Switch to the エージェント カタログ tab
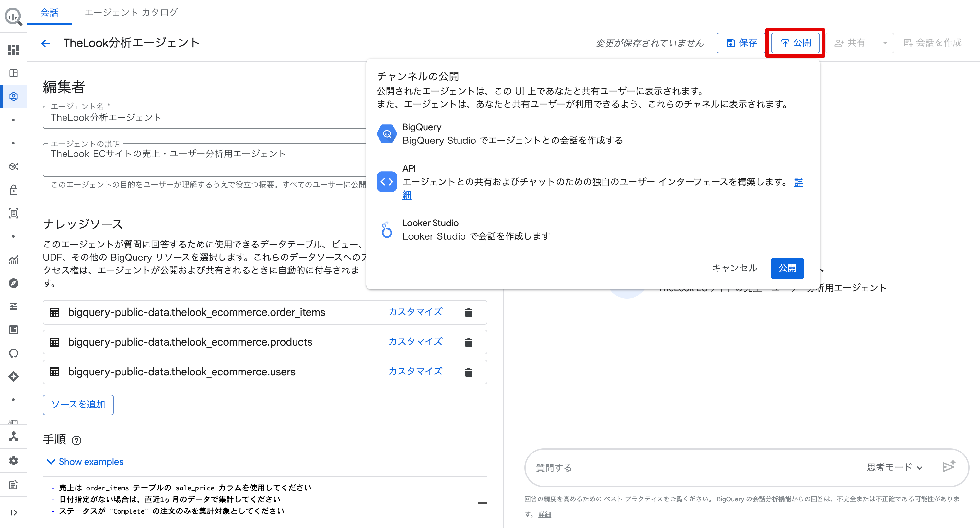 tap(131, 12)
